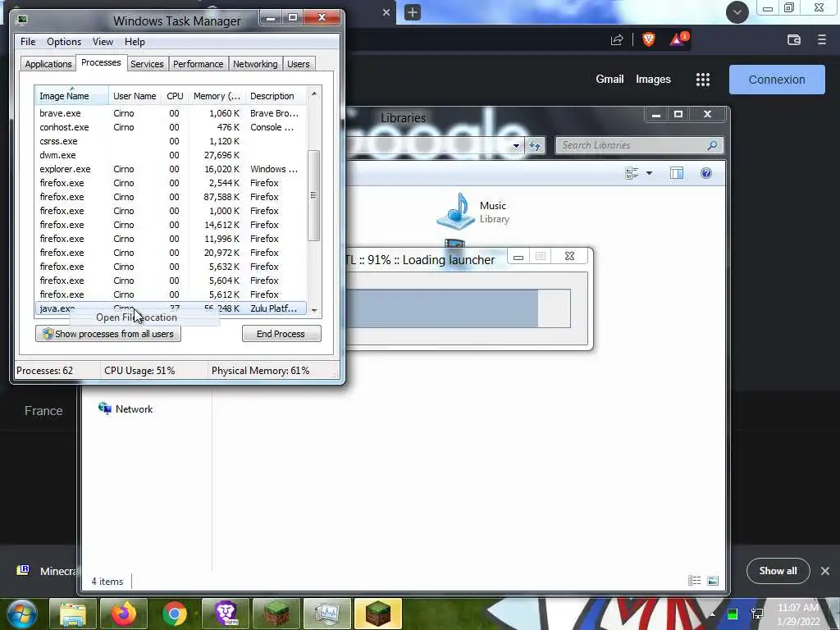The width and height of the screenshot is (840, 630).
Task: Switch to the Applications tab
Action: tap(48, 64)
